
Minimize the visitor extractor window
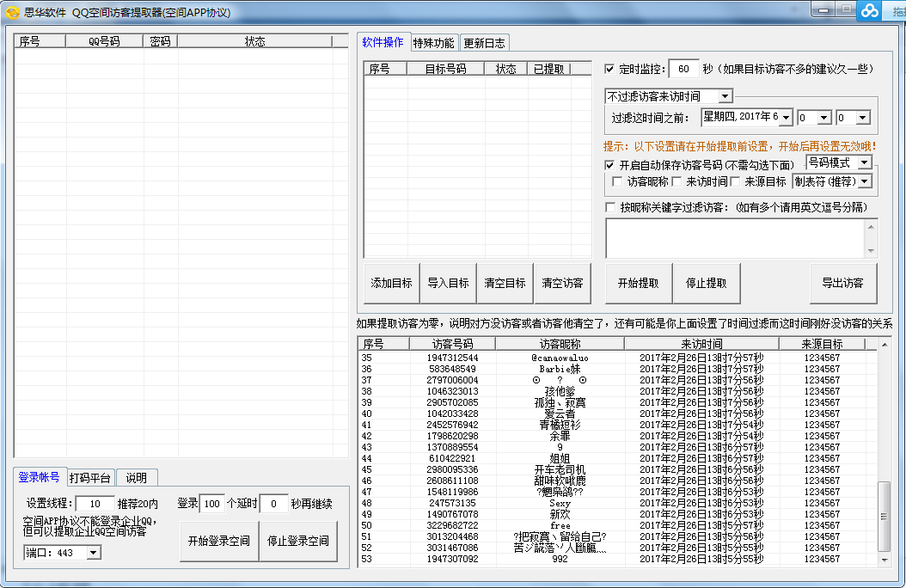coord(823,9)
